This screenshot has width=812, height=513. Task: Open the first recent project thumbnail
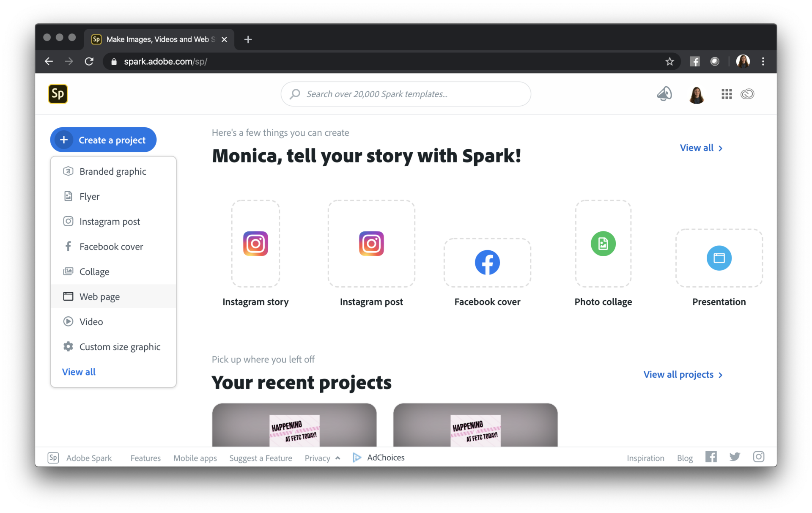pos(294,425)
